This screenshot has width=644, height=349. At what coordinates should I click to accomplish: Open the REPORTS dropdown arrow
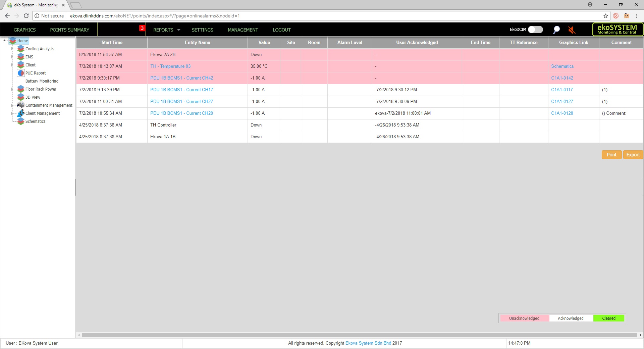[x=179, y=30]
